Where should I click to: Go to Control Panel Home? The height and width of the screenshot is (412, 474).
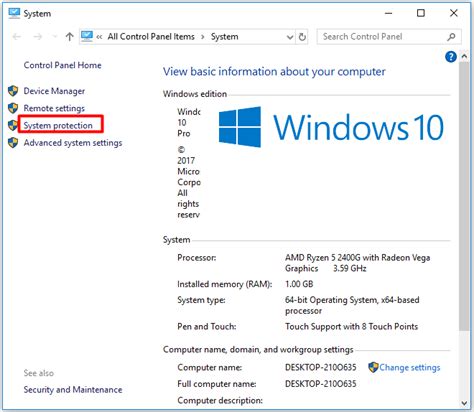(x=62, y=65)
